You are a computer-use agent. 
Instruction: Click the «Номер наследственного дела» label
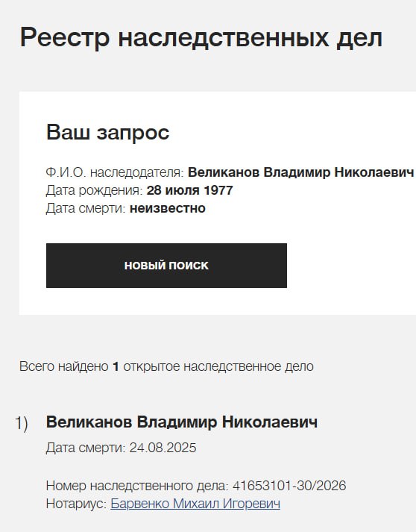(x=137, y=486)
